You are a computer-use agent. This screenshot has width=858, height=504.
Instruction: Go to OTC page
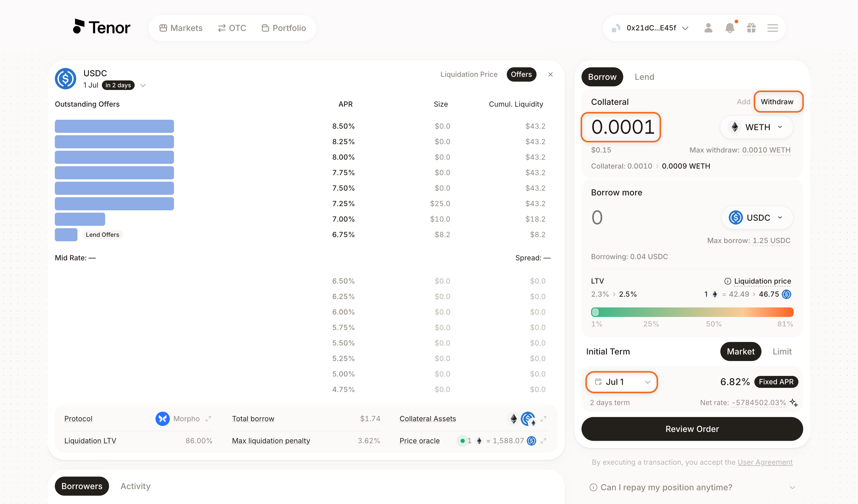pyautogui.click(x=232, y=28)
